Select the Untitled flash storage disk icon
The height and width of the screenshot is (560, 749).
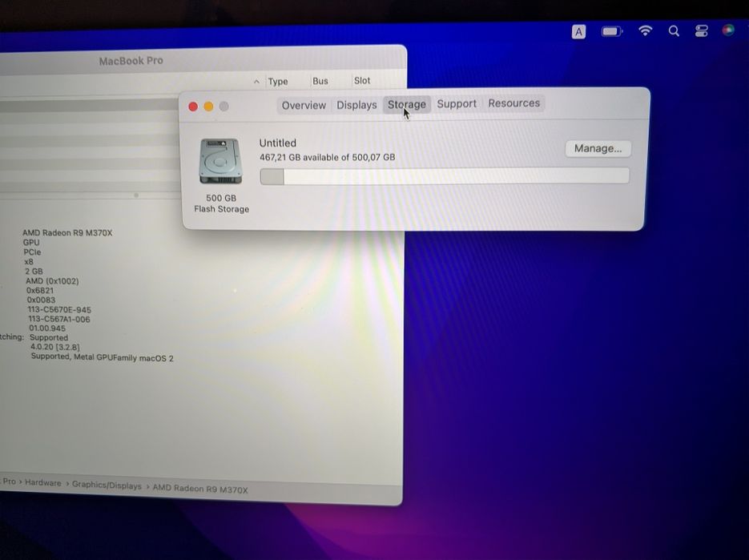click(220, 161)
